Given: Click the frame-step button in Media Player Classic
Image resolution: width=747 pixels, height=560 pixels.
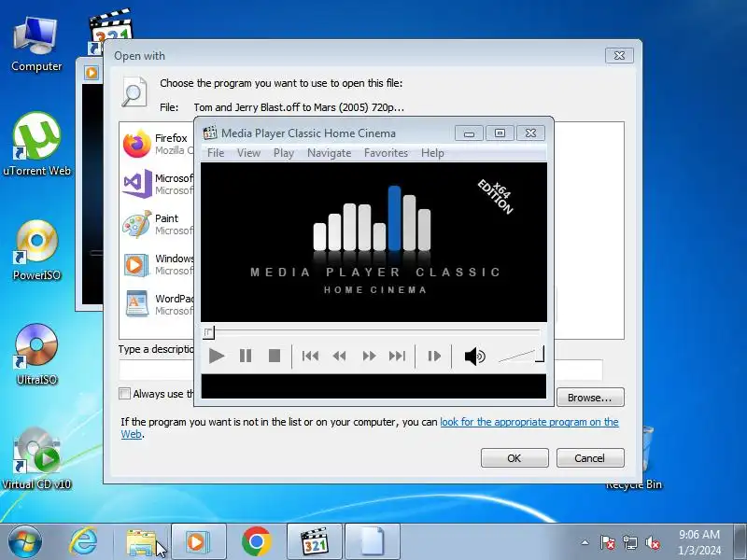Looking at the screenshot, I should (x=434, y=356).
